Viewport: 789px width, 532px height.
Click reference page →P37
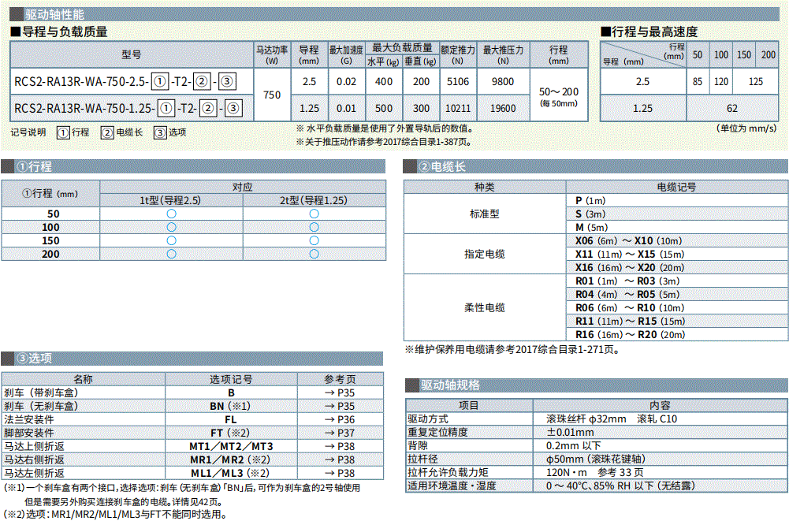pyautogui.click(x=340, y=433)
